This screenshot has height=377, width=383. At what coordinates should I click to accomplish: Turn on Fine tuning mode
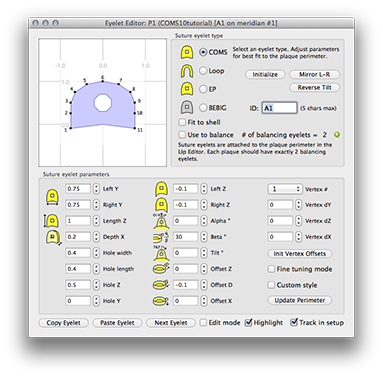click(x=271, y=269)
